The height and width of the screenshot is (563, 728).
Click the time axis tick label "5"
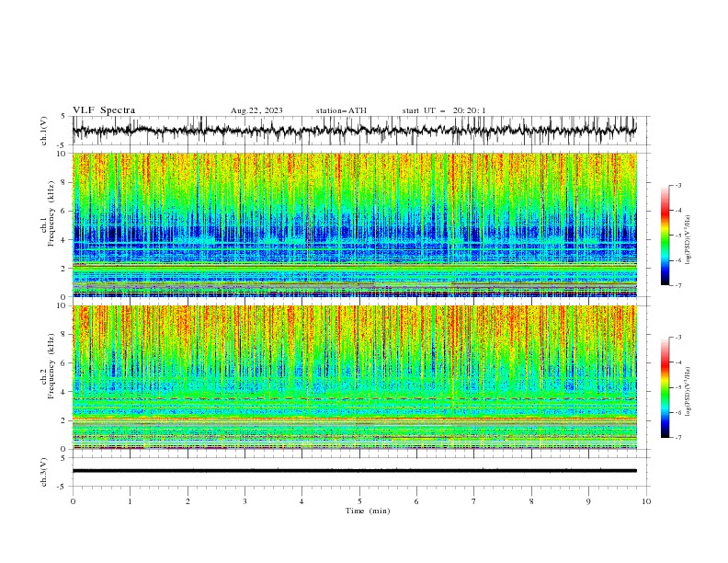pyautogui.click(x=359, y=501)
